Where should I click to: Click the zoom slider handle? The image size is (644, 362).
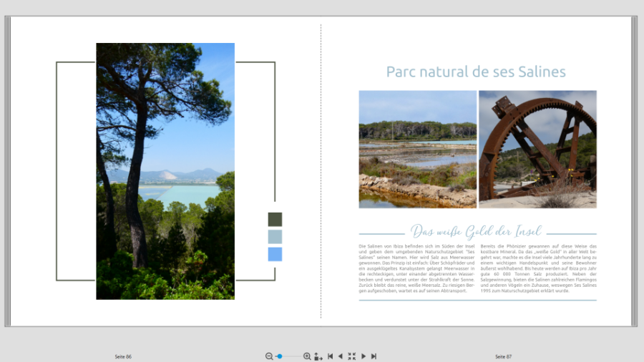(x=280, y=356)
